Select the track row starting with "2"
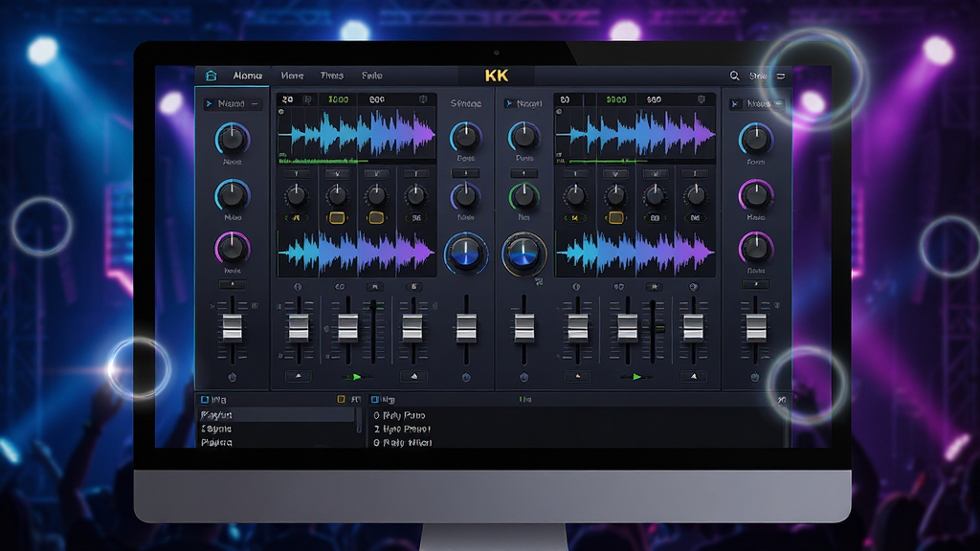 (402, 430)
